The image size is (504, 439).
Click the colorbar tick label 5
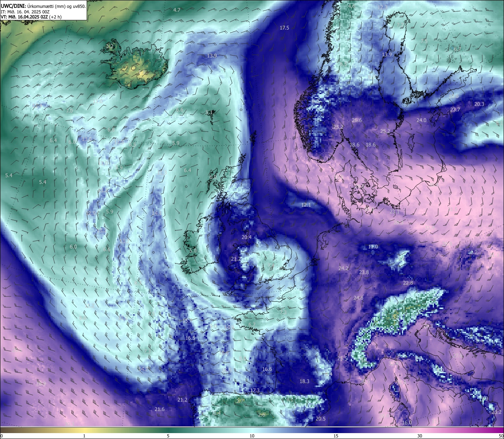(168, 435)
